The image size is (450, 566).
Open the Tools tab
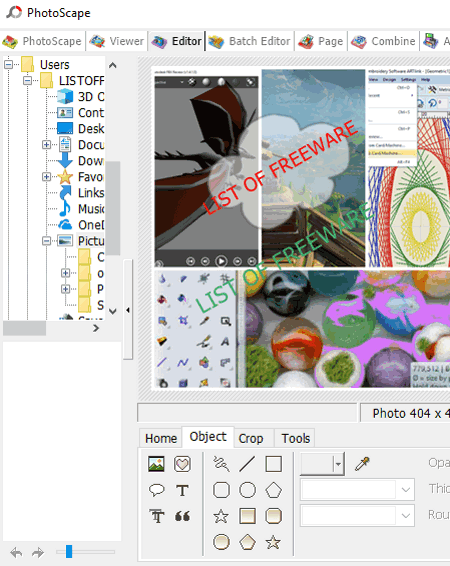[x=296, y=438]
